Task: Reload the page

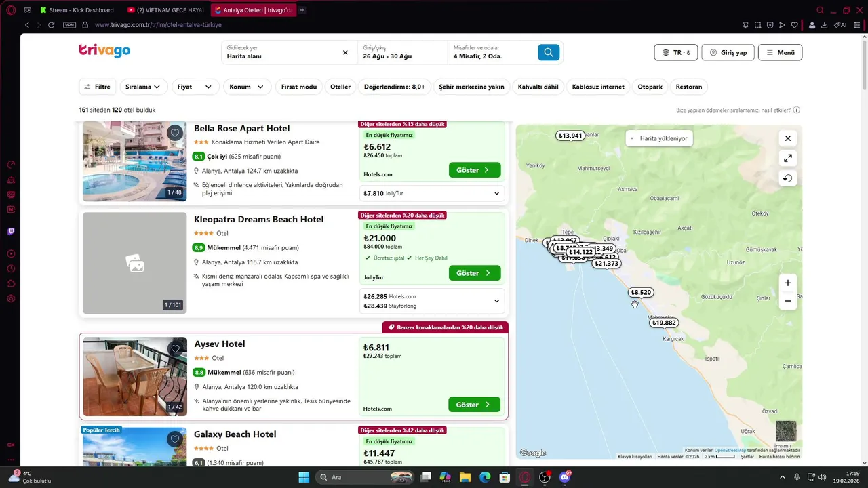Action: pyautogui.click(x=51, y=25)
